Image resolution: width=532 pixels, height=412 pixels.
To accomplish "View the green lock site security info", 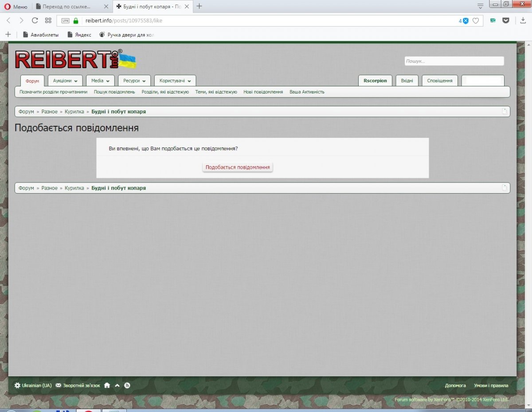I will click(76, 20).
